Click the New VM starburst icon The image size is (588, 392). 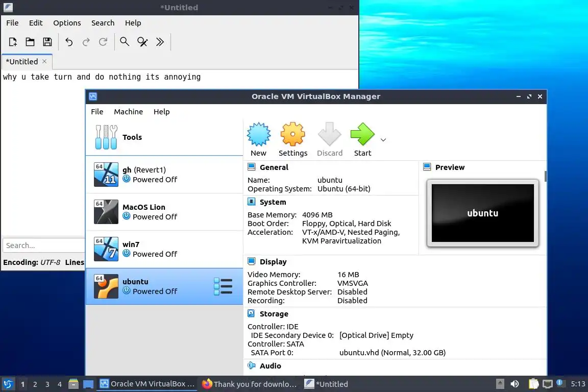258,134
